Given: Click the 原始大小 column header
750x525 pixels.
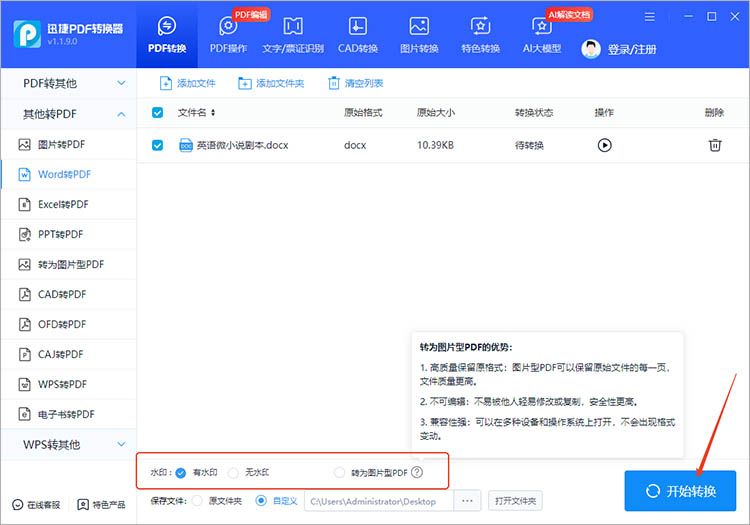Looking at the screenshot, I should (436, 112).
